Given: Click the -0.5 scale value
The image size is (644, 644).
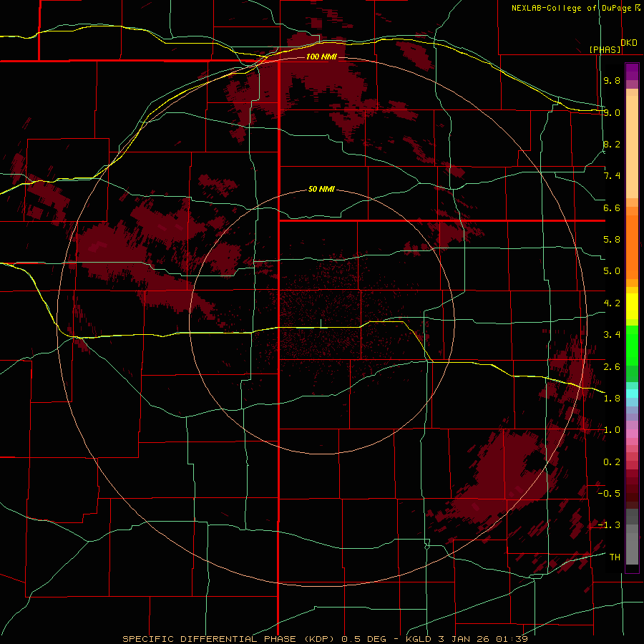Looking at the screenshot, I should pyautogui.click(x=609, y=494).
